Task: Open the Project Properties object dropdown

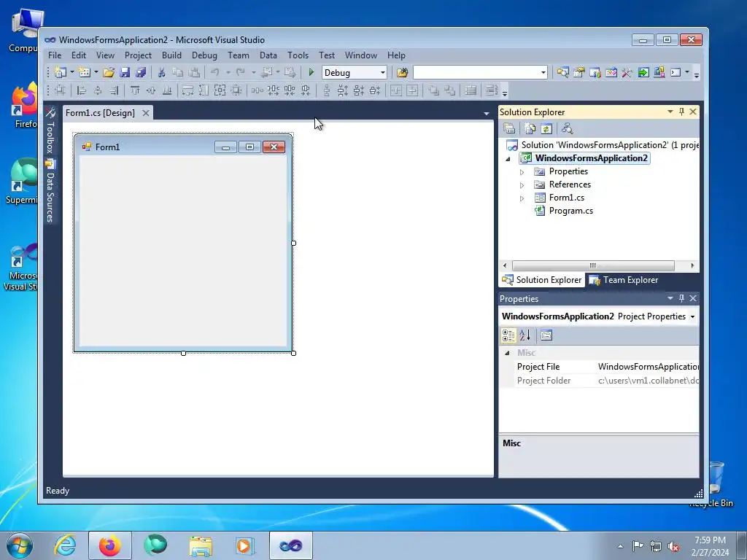Action: coord(692,316)
